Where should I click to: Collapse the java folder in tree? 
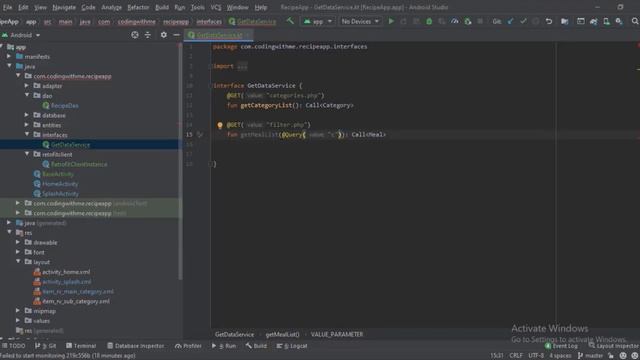pos(9,66)
